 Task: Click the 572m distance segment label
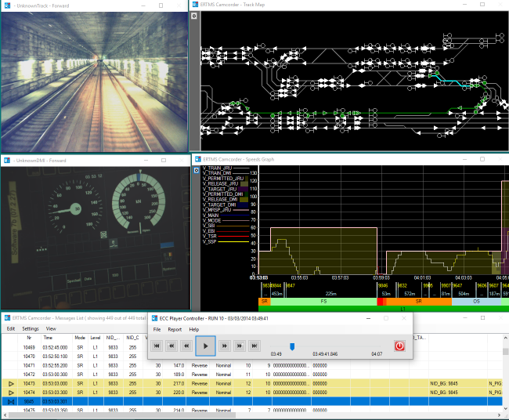410,294
